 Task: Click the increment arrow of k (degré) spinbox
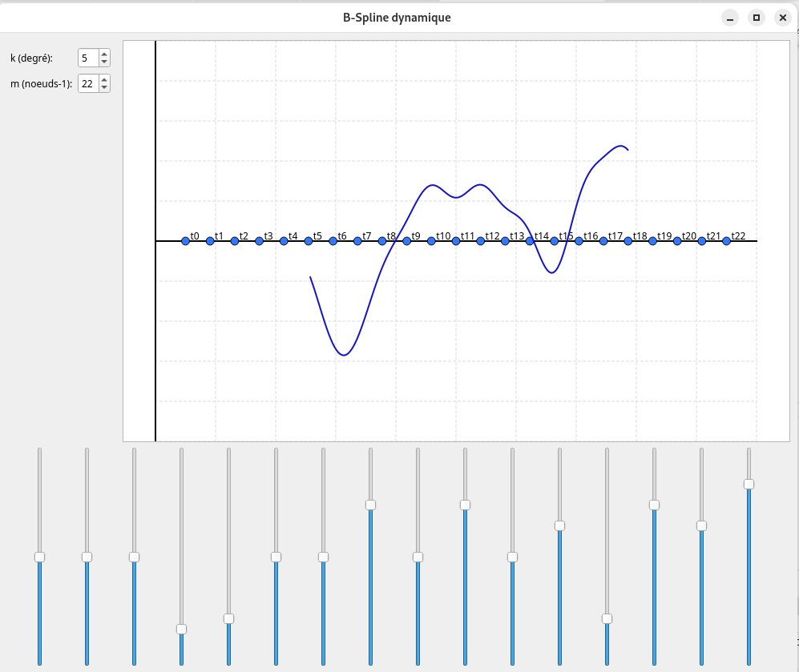(x=104, y=54)
